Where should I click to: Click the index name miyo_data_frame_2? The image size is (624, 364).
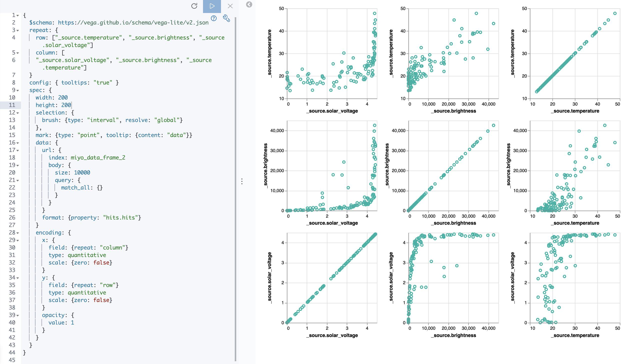coord(98,157)
